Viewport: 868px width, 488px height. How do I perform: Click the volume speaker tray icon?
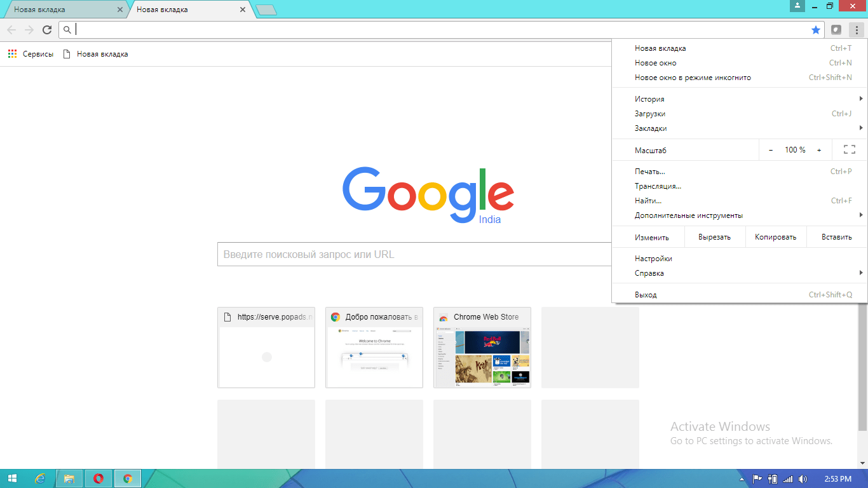click(803, 479)
